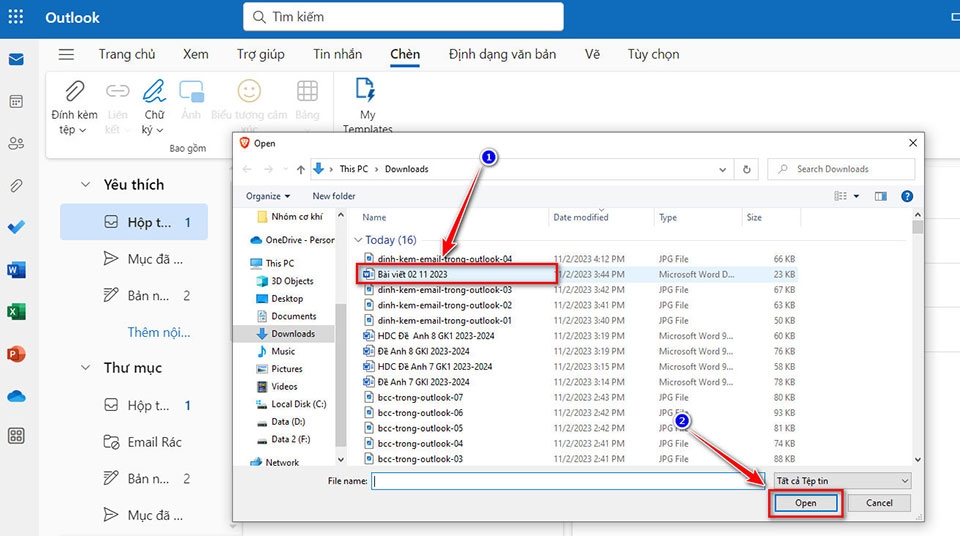Click the Open button

(806, 503)
